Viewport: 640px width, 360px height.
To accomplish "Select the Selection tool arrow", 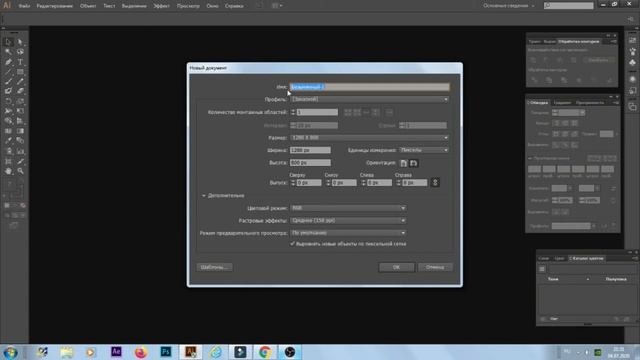I will (x=8, y=42).
